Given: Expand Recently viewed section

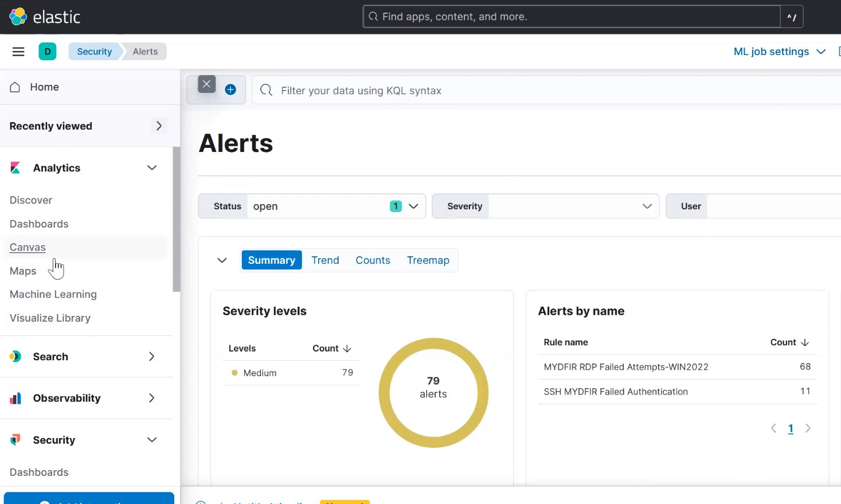Looking at the screenshot, I should click(x=159, y=126).
